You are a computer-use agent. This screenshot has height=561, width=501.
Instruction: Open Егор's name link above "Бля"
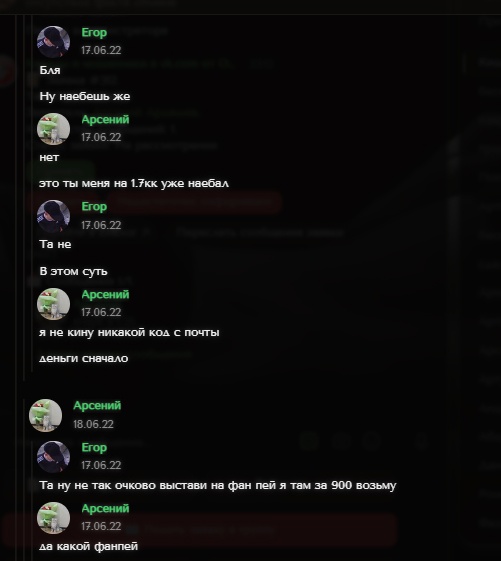94,33
